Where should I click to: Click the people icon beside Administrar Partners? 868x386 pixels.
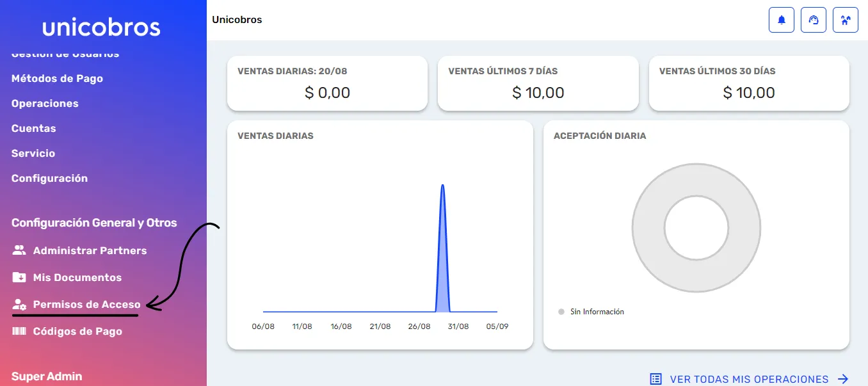19,250
